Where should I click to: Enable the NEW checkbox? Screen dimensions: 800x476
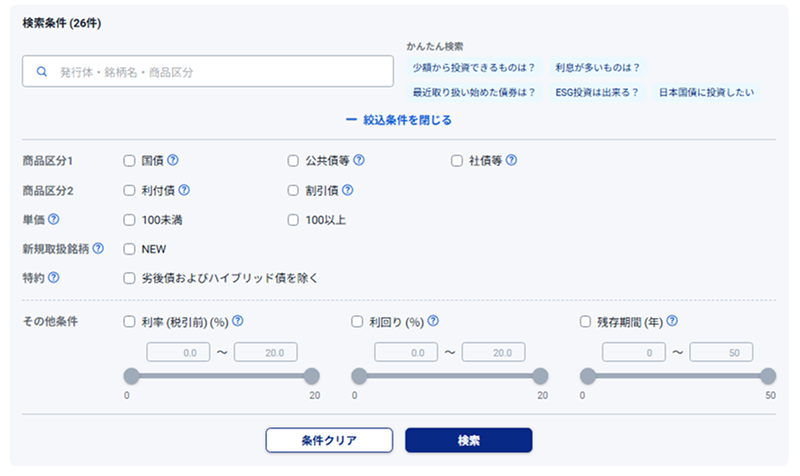point(129,248)
